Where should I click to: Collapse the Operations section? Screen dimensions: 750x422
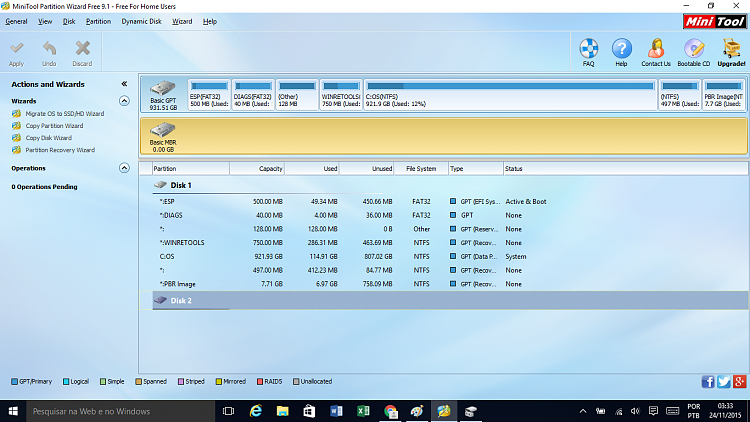124,168
